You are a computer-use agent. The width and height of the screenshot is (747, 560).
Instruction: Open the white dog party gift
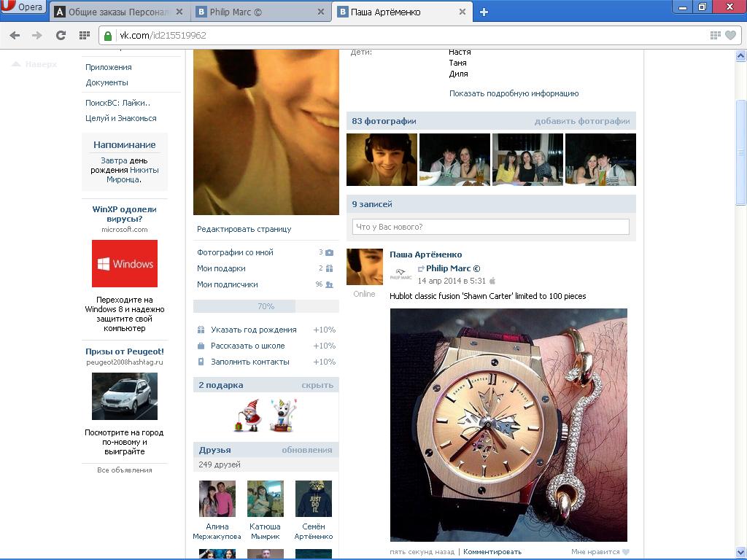point(284,415)
